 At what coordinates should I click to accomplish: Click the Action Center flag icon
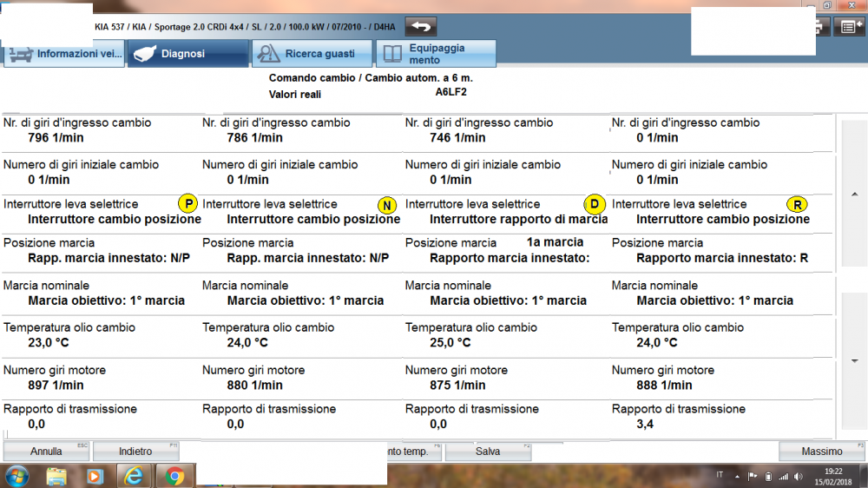pyautogui.click(x=753, y=477)
